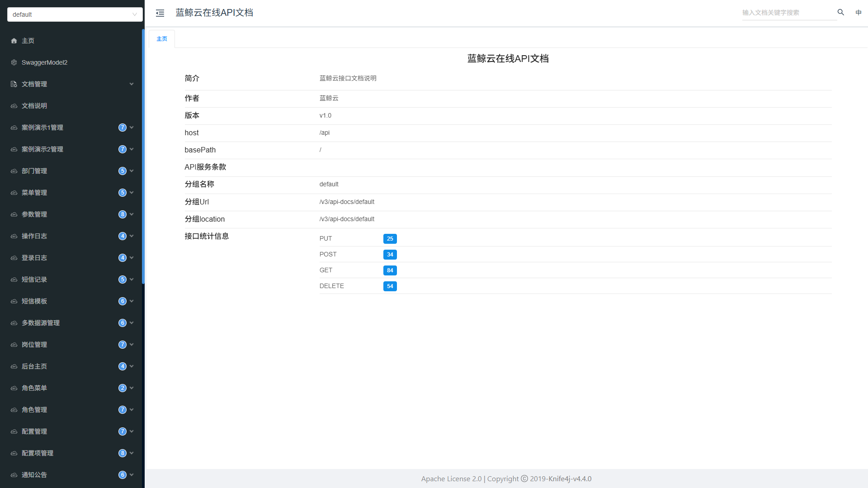Click the cloud icon beside 案例演示2管理
Screen dimensions: 868x488
coord(14,149)
